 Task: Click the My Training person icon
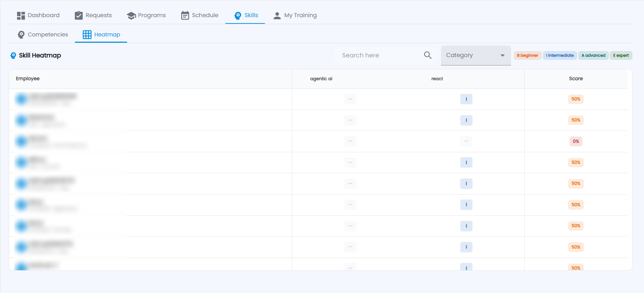click(x=277, y=15)
